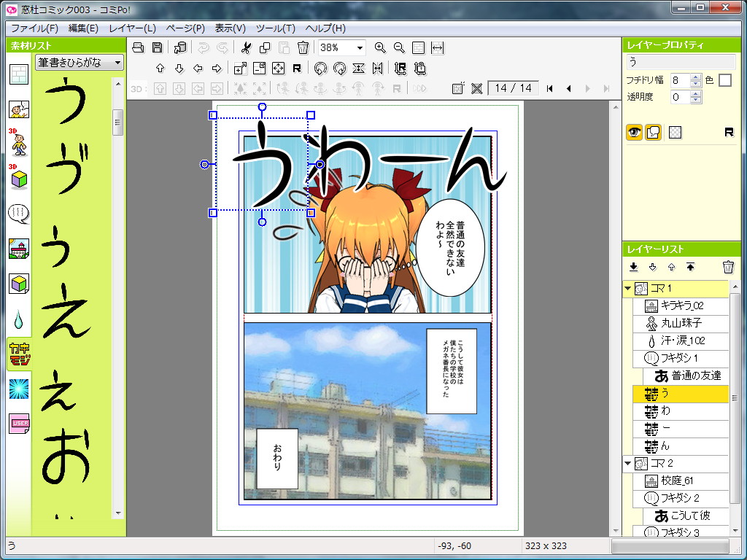The image size is (747, 560).
Task: Open the ファイル(F) menu
Action: 35,28
